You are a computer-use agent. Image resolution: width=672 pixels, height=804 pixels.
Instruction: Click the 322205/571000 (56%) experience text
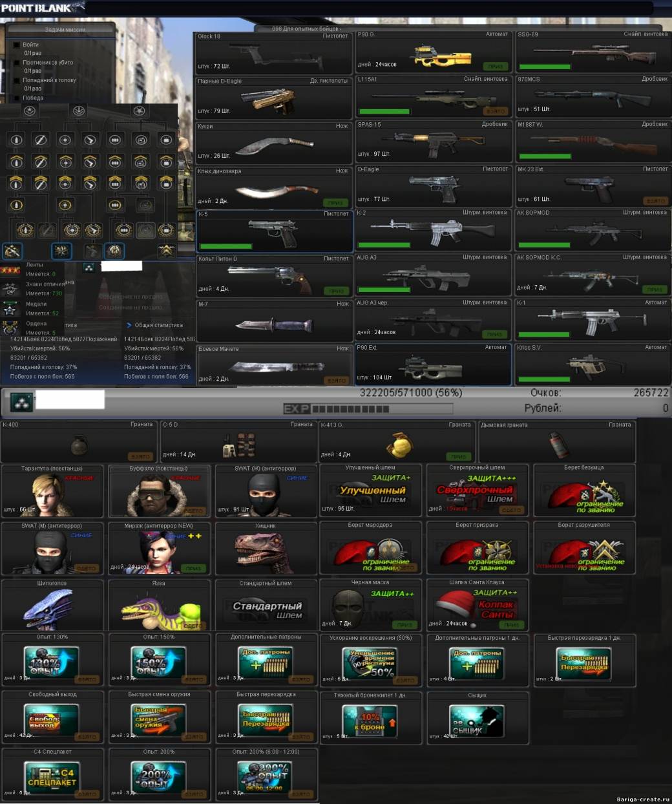pos(411,393)
